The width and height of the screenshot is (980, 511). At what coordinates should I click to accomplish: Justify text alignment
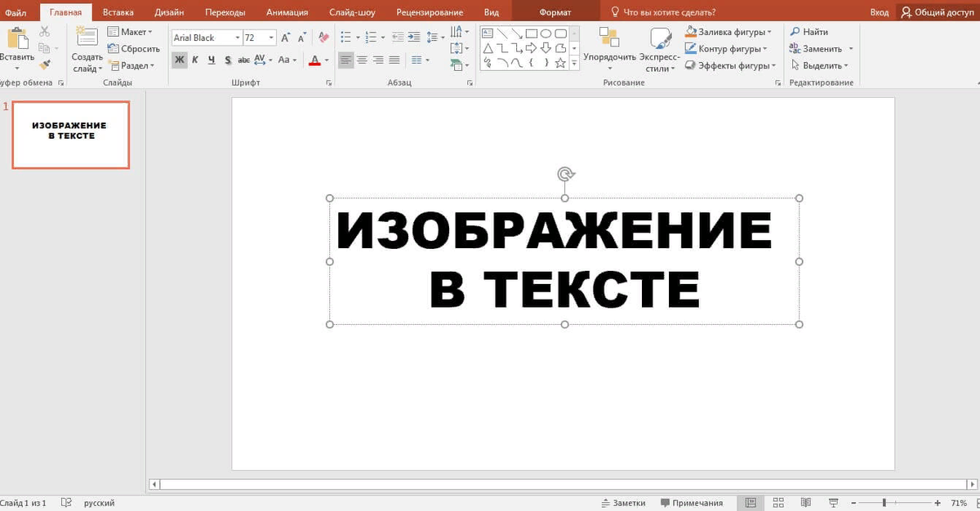click(394, 60)
